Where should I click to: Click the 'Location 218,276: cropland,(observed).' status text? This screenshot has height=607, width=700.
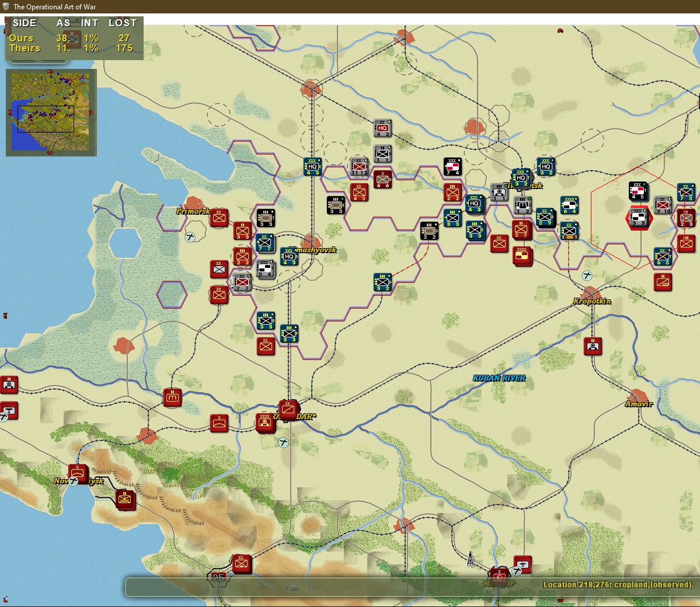(x=619, y=584)
